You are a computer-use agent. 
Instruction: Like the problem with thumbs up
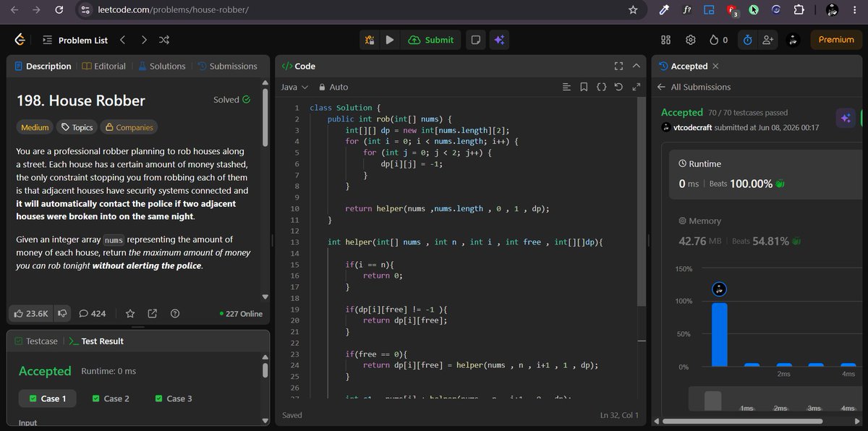31,313
